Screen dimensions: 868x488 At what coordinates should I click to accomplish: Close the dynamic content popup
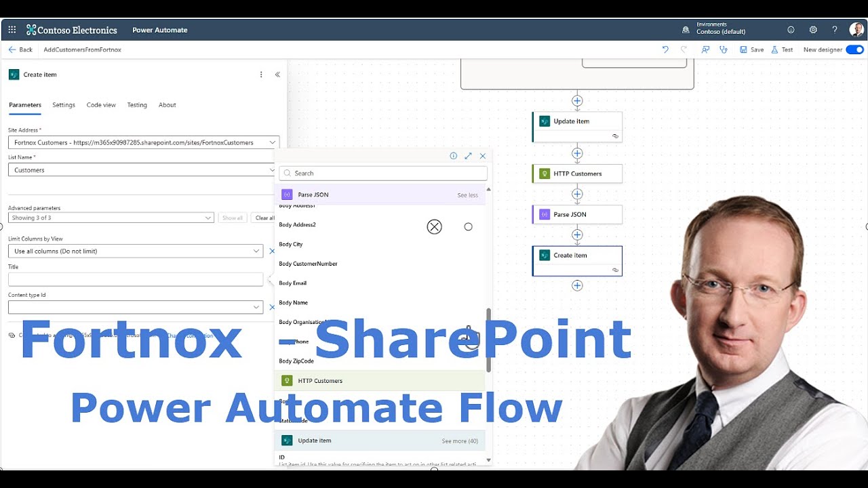tap(483, 156)
